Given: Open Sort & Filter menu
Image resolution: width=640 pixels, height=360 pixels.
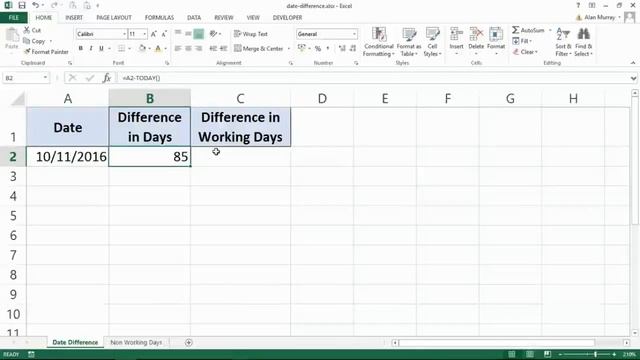Looking at the screenshot, I should point(563,42).
